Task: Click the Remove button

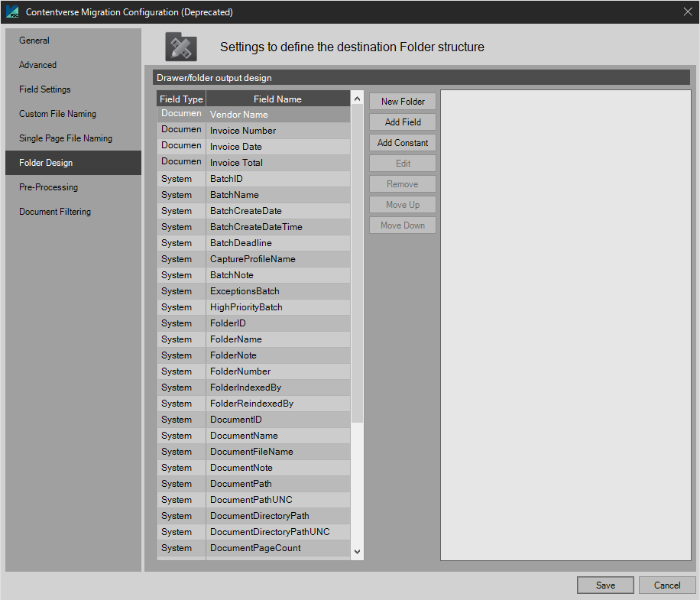Action: point(403,184)
